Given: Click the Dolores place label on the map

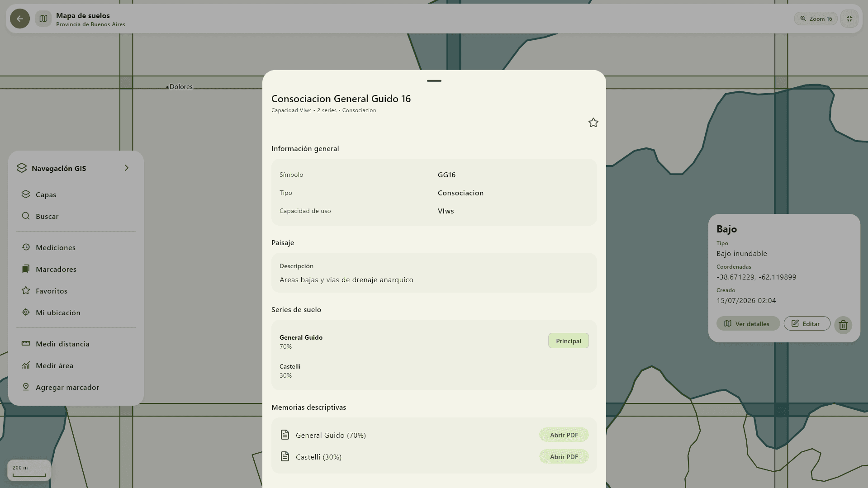Looking at the screenshot, I should coord(181,87).
